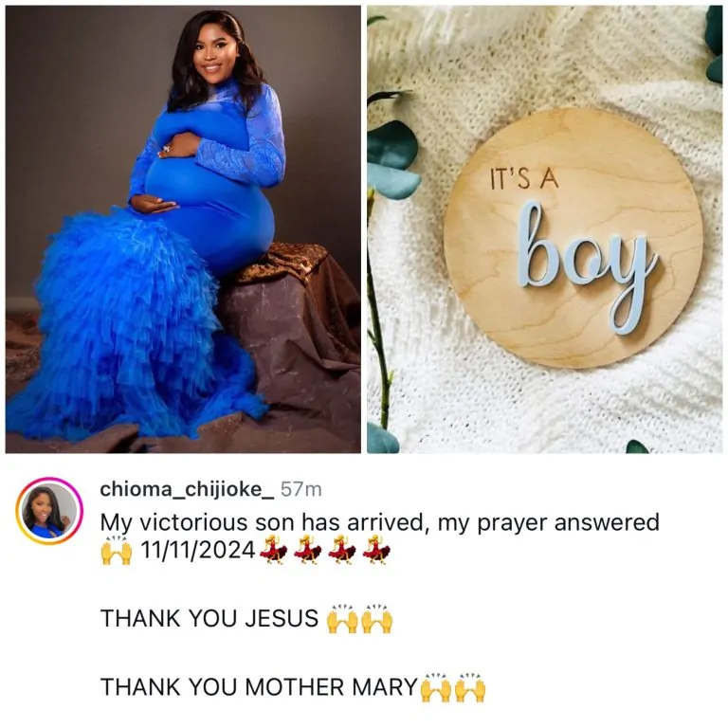The height and width of the screenshot is (728, 728).
Task: Click the last raised hands emoji after MARY
Action: pos(470,687)
